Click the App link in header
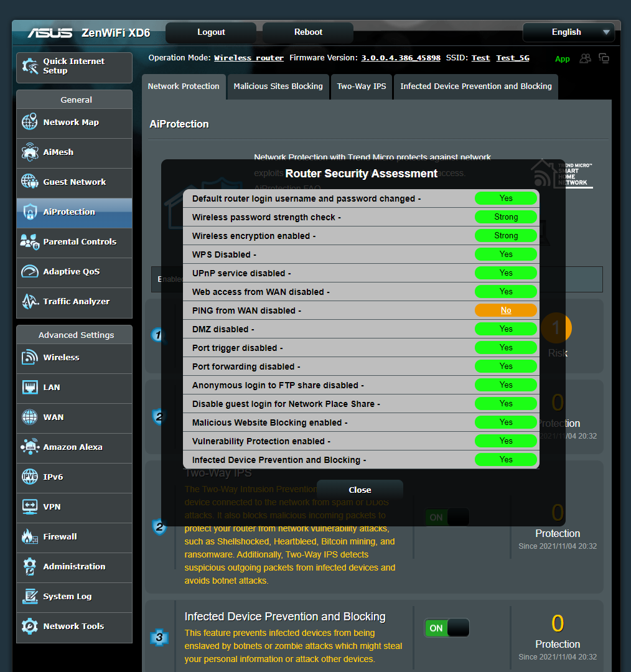The width and height of the screenshot is (631, 672). pyautogui.click(x=563, y=59)
